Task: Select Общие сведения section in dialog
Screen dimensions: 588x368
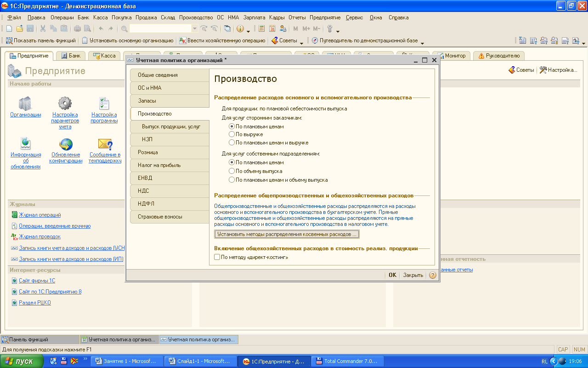Action: tap(170, 75)
